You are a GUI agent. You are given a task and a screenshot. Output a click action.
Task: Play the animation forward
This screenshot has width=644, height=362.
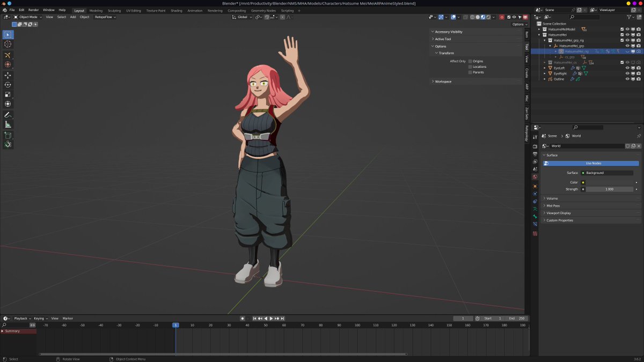point(271,319)
